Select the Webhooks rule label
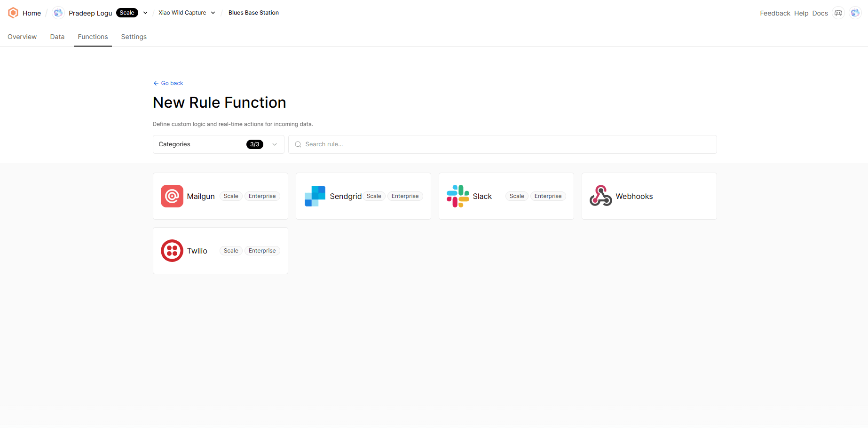The image size is (868, 428). click(634, 196)
